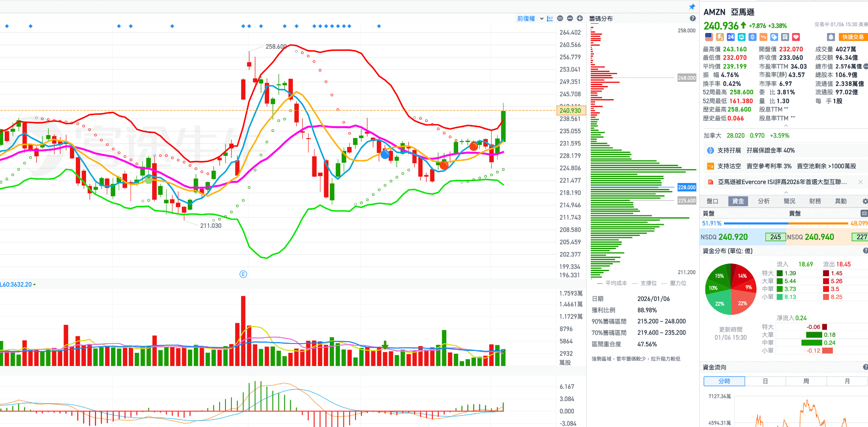Click the blue dollar margin icon
Screen dimensions: 868x427
752,37
